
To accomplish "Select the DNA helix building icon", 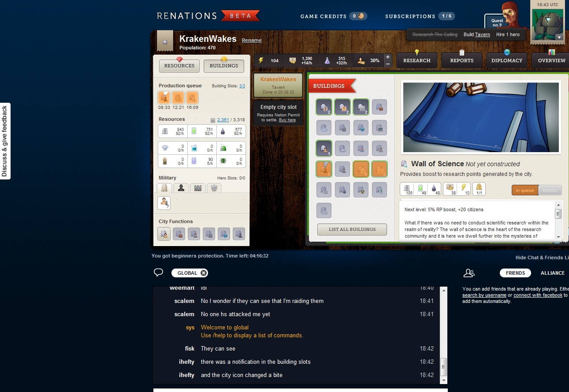I will point(361,148).
